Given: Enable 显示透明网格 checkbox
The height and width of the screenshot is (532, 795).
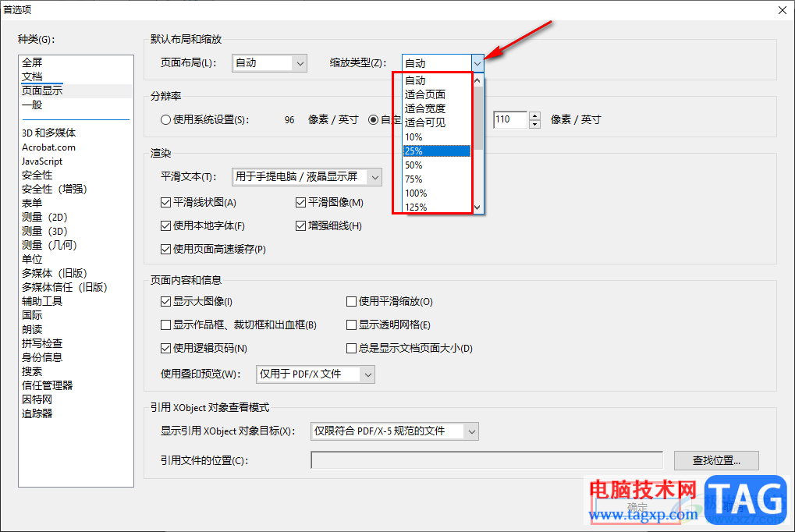Looking at the screenshot, I should [351, 325].
